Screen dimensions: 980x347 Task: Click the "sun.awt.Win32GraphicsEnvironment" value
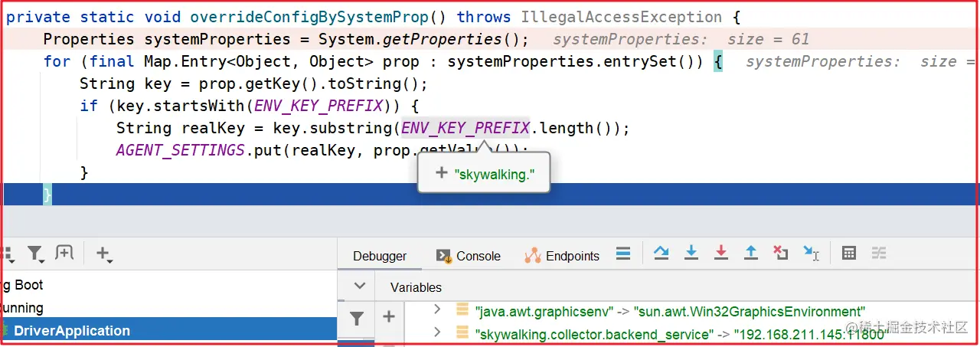(749, 312)
